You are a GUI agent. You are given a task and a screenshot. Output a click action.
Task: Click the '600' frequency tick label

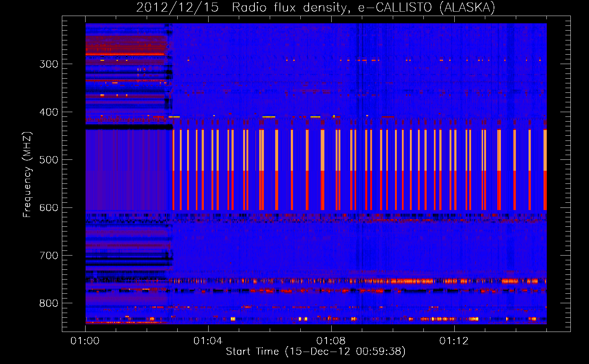[x=49, y=208]
